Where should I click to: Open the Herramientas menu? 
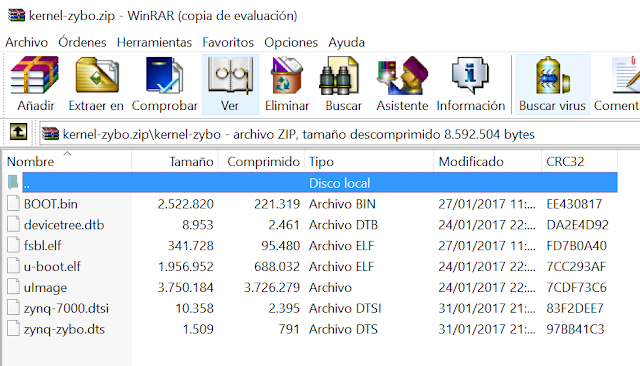tap(154, 42)
